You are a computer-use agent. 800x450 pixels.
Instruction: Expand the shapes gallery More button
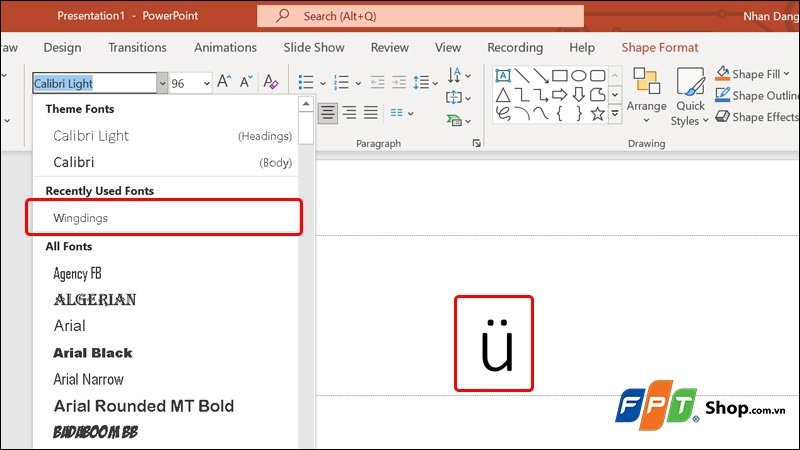[x=615, y=114]
